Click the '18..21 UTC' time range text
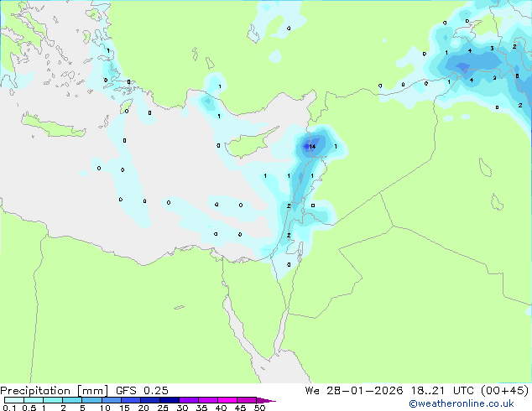 (442, 390)
